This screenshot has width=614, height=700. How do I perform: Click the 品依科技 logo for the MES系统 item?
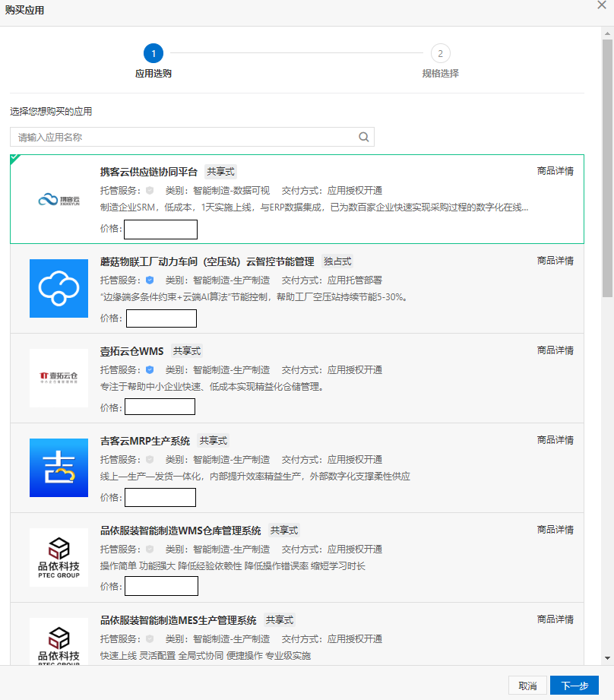click(x=59, y=641)
